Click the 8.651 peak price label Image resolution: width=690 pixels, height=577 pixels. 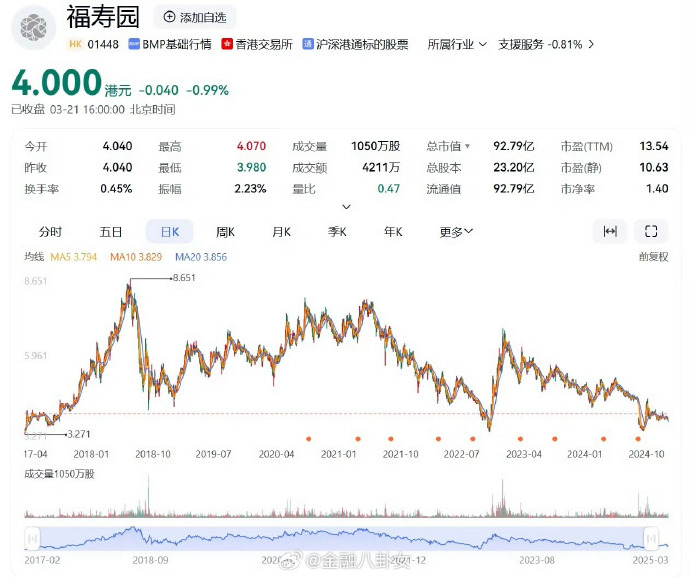pos(184,278)
